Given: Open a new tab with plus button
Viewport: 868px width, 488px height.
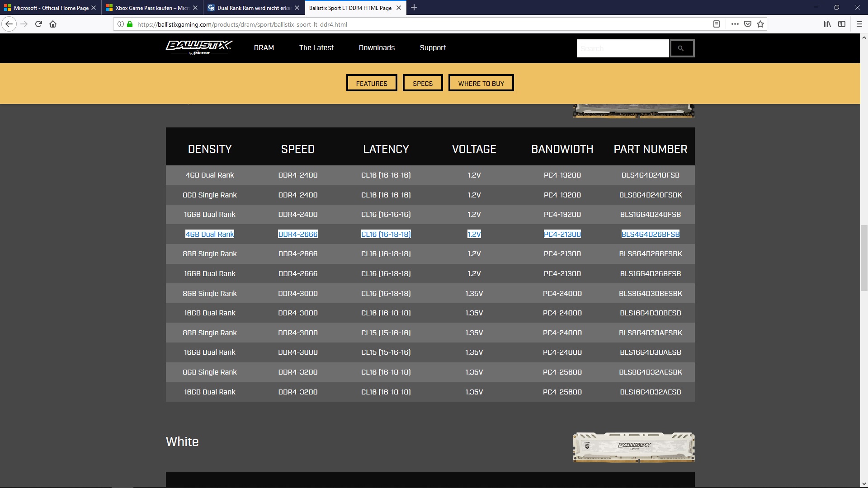Looking at the screenshot, I should (414, 8).
